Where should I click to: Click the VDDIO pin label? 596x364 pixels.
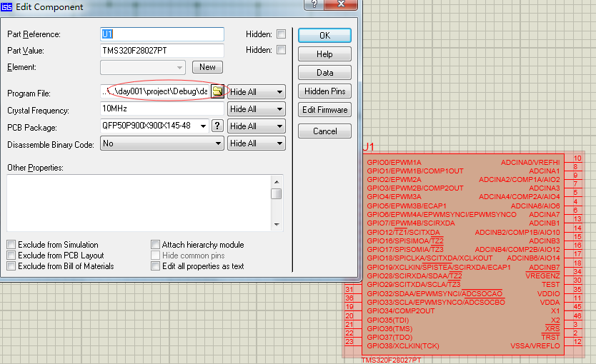click(x=549, y=293)
